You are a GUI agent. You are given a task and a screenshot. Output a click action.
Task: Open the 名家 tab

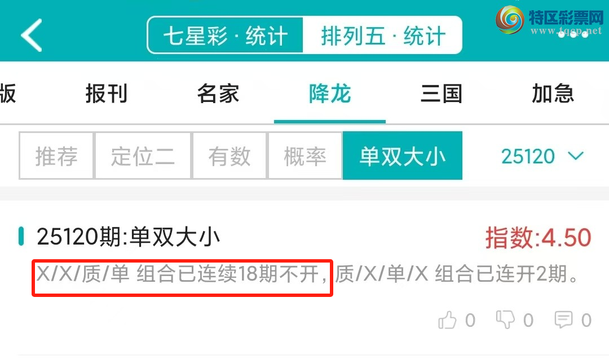218,94
